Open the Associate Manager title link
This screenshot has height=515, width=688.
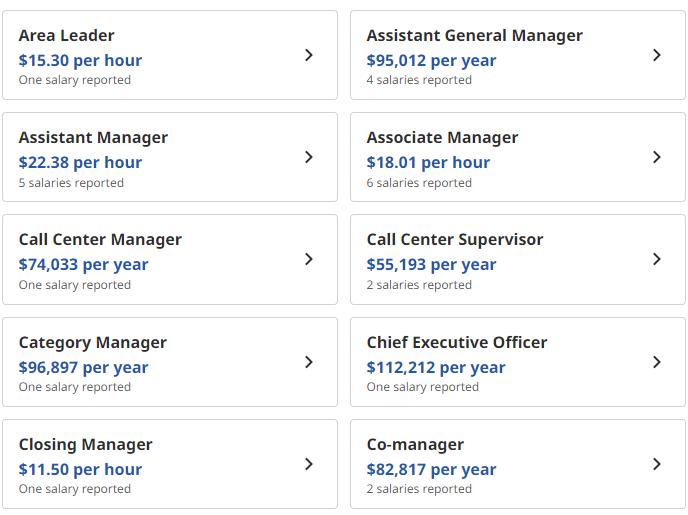[442, 138]
